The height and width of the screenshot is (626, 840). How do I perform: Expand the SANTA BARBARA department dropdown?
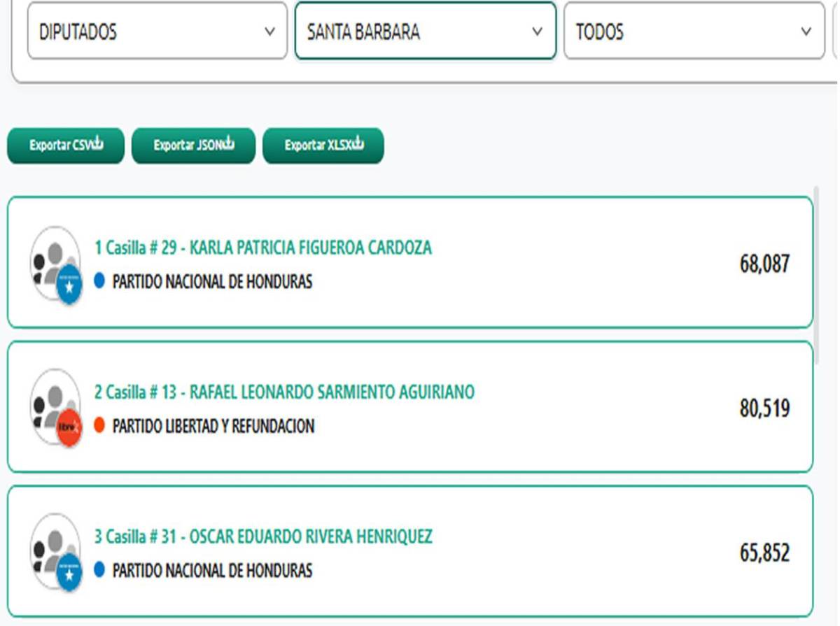coord(425,32)
